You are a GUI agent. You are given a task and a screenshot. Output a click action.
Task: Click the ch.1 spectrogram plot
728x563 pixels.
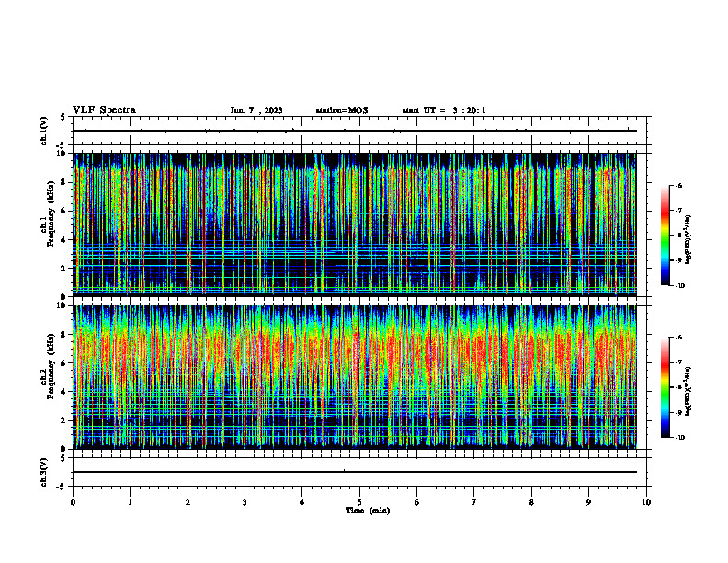[x=355, y=224]
